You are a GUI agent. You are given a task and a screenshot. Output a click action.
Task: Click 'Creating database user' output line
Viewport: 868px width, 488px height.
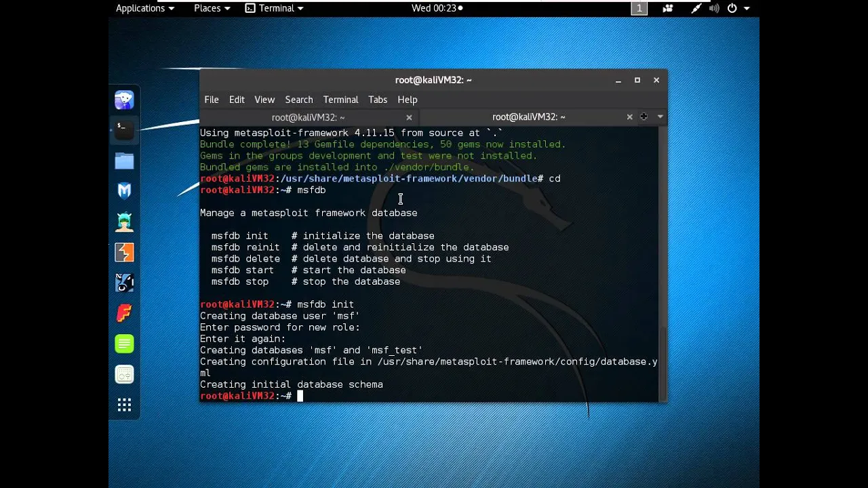pyautogui.click(x=279, y=316)
